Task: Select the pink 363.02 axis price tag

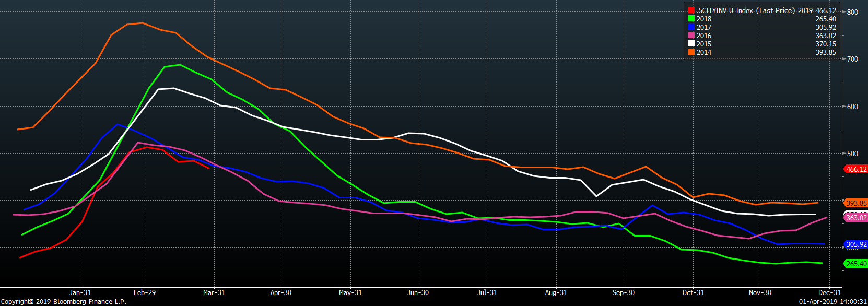Action: [x=856, y=218]
